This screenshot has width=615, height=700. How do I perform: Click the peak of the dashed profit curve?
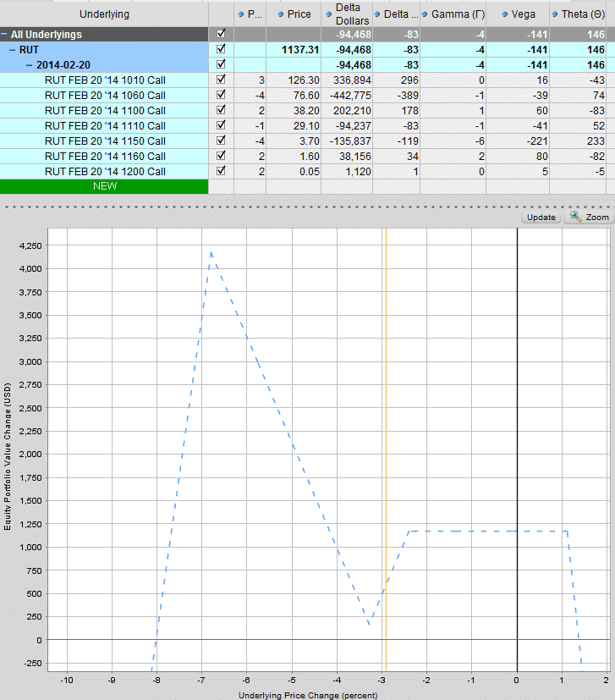coord(211,254)
